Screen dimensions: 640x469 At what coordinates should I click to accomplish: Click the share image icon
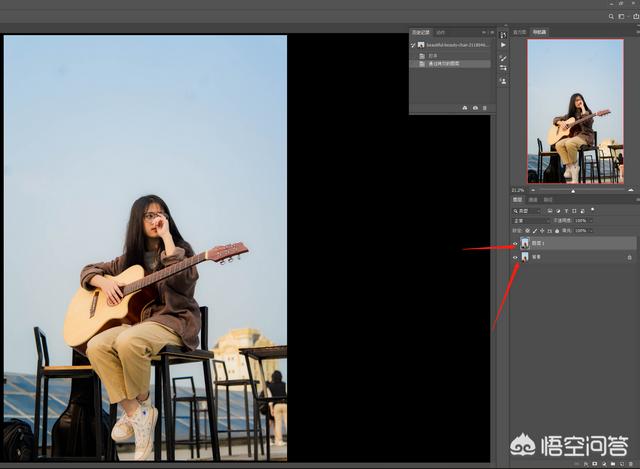[x=636, y=17]
